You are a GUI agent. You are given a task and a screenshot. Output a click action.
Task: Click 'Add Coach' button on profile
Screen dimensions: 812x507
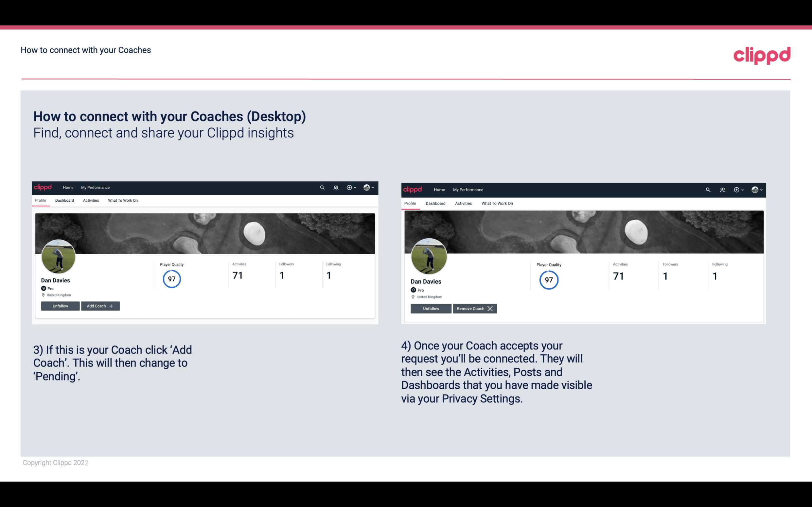[x=99, y=306]
